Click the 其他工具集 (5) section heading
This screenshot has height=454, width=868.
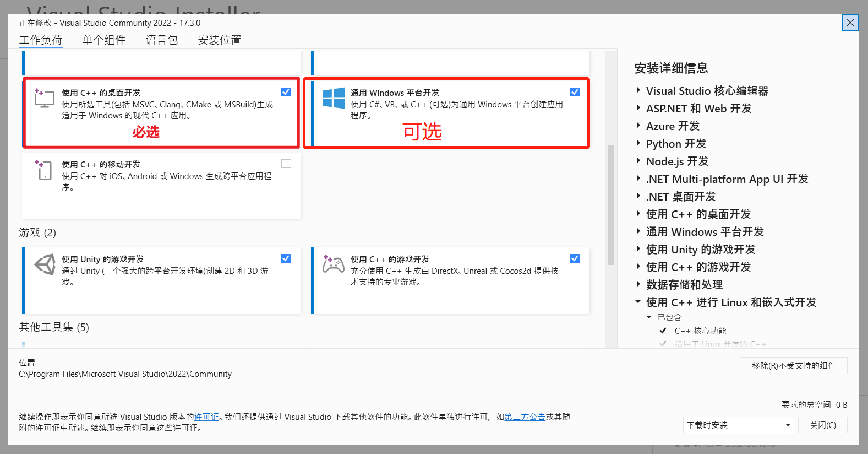pyautogui.click(x=54, y=327)
